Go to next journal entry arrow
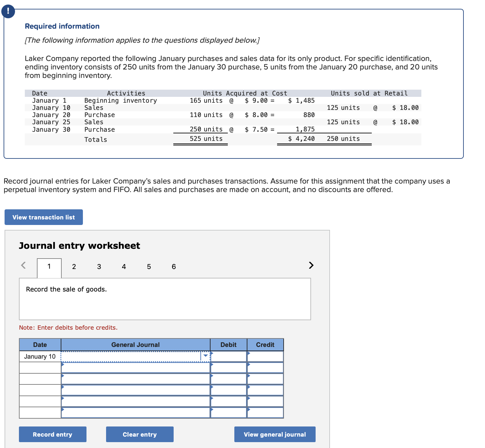Viewport: 485px width, 448px height. (x=311, y=265)
